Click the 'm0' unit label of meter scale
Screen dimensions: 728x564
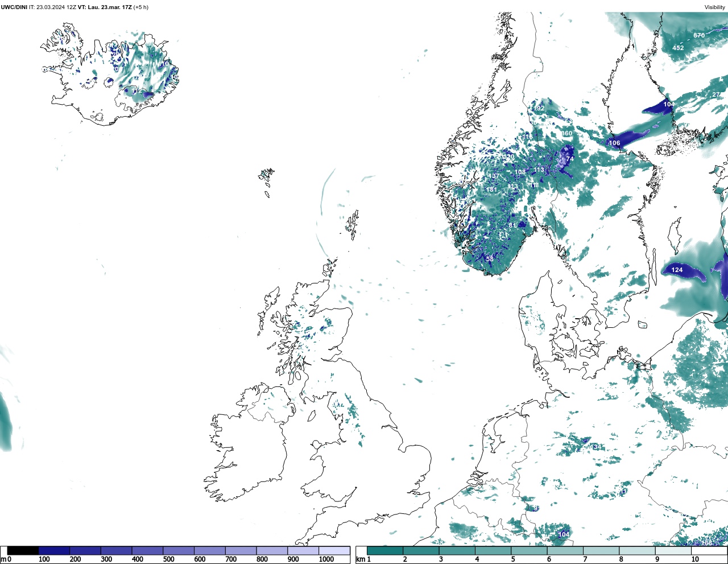pos(6,559)
